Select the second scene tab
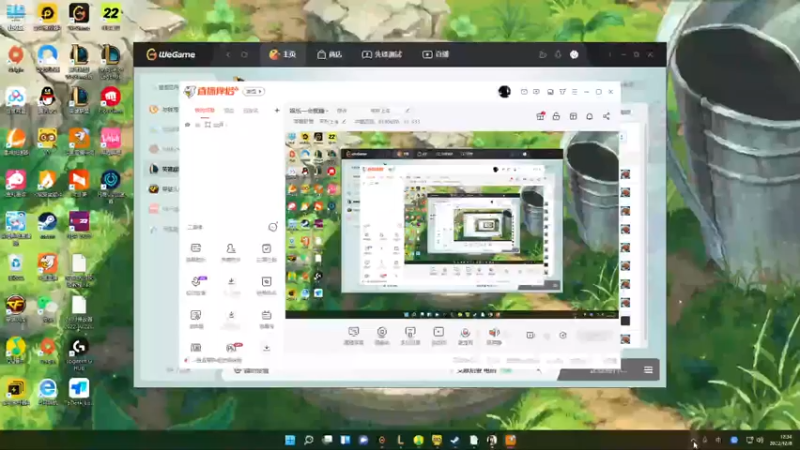This screenshot has height=450, width=800. pos(229,111)
